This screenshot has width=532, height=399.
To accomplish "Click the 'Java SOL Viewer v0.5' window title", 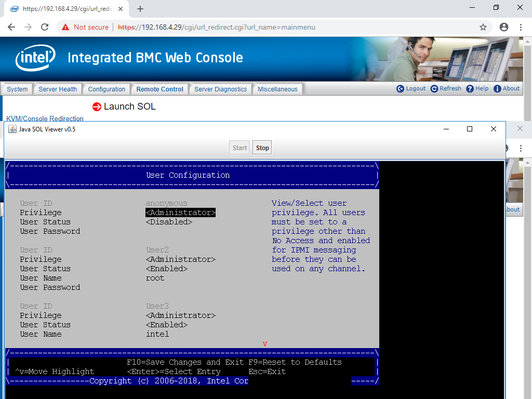I will pyautogui.click(x=47, y=129).
